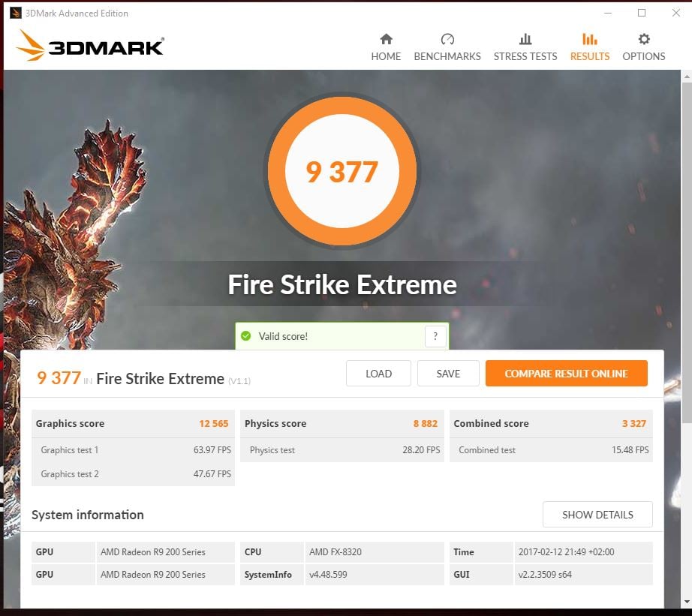This screenshot has width=692, height=616.
Task: Click the orange Results chart icon
Action: (590, 39)
